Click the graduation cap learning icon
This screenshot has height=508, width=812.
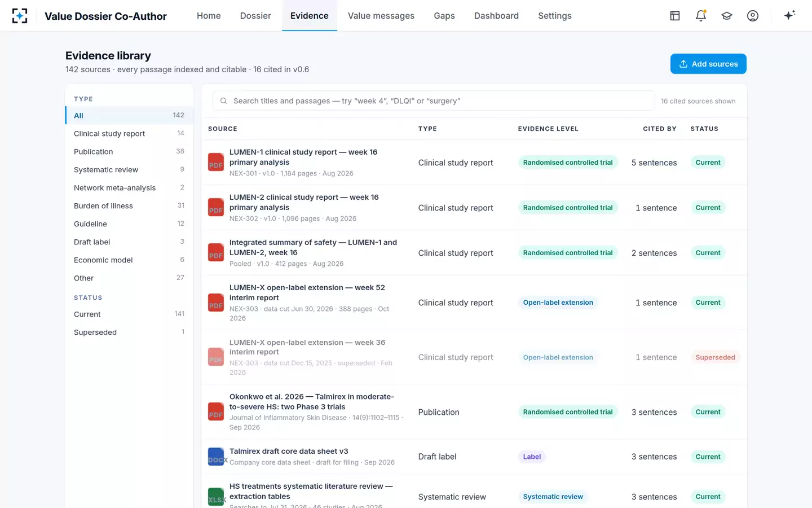click(727, 16)
